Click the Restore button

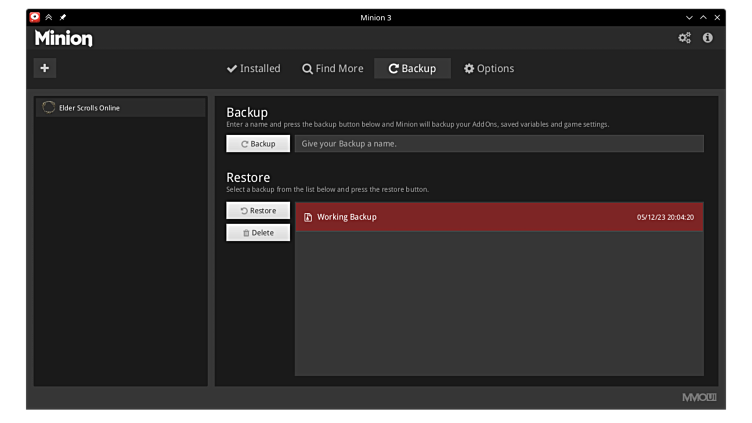[x=258, y=211]
